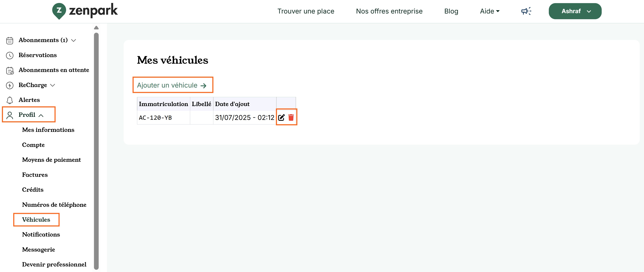The width and height of the screenshot is (644, 272).
Task: Click the sidebar scroll up arrow
Action: pyautogui.click(x=96, y=28)
